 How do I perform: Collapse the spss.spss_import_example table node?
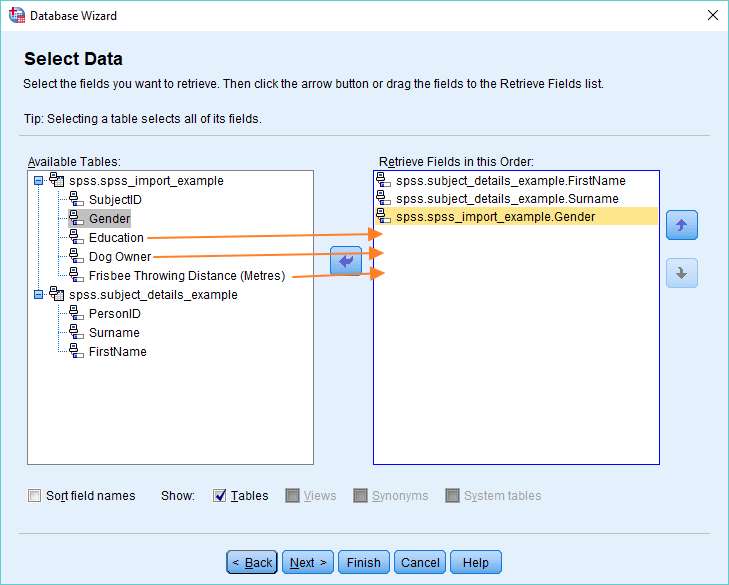39,180
